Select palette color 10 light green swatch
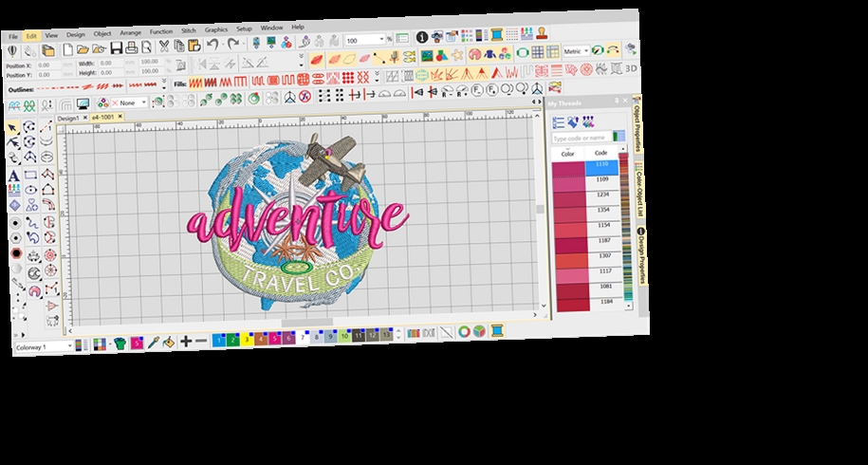The height and width of the screenshot is (465, 868). tap(344, 336)
